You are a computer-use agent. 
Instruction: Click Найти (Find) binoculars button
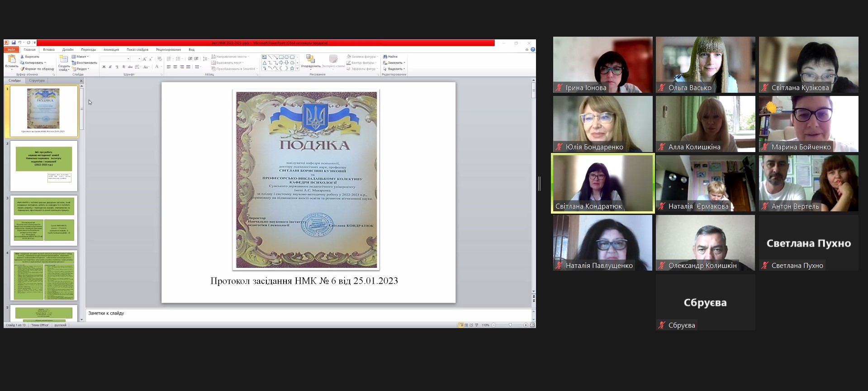(x=390, y=57)
